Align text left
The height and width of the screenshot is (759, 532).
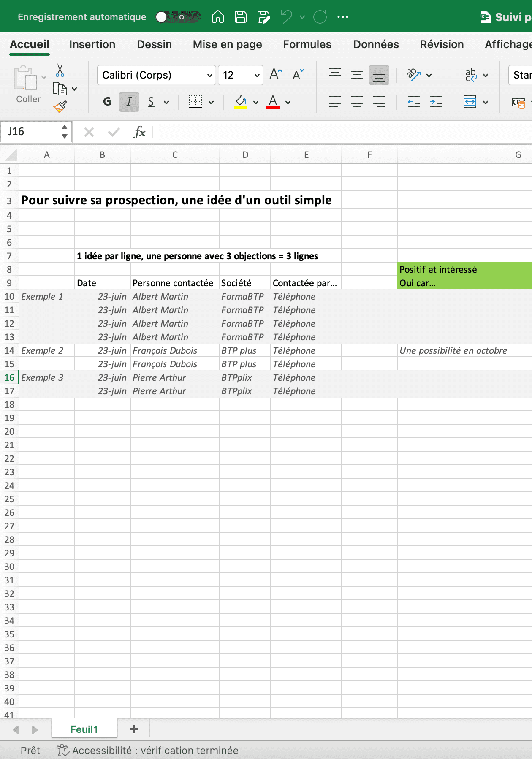(335, 102)
